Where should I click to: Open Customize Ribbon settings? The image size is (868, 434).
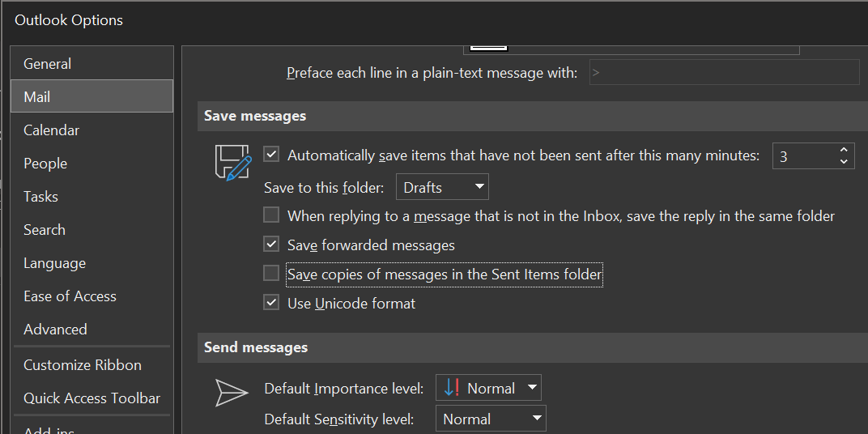83,365
